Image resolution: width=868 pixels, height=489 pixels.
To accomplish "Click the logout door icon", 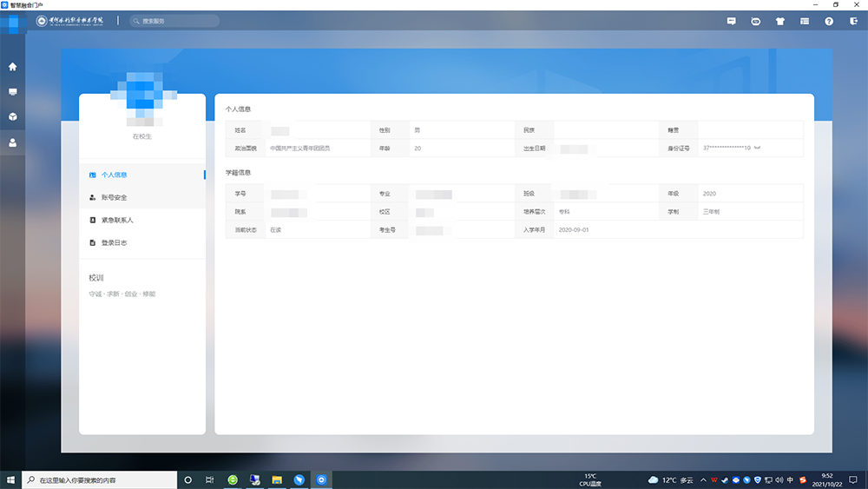I will 853,21.
